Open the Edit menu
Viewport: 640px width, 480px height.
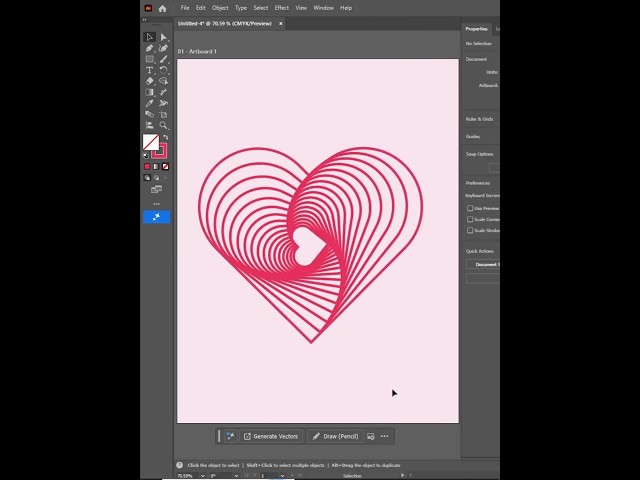tap(200, 8)
